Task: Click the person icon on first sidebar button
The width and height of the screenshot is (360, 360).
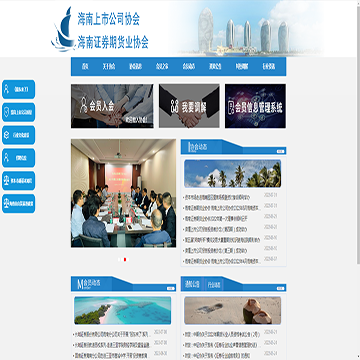Action: point(6,89)
